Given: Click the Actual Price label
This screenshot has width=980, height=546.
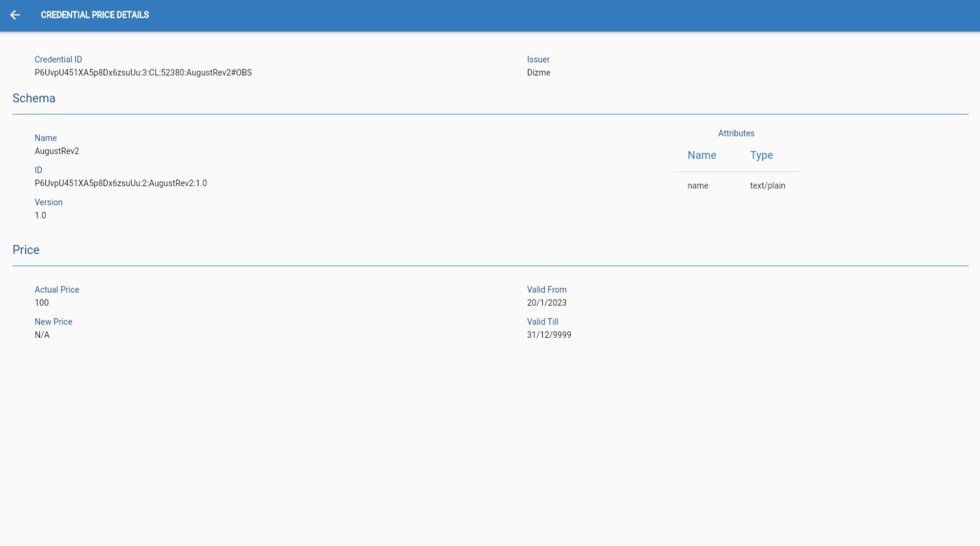Looking at the screenshot, I should [57, 290].
